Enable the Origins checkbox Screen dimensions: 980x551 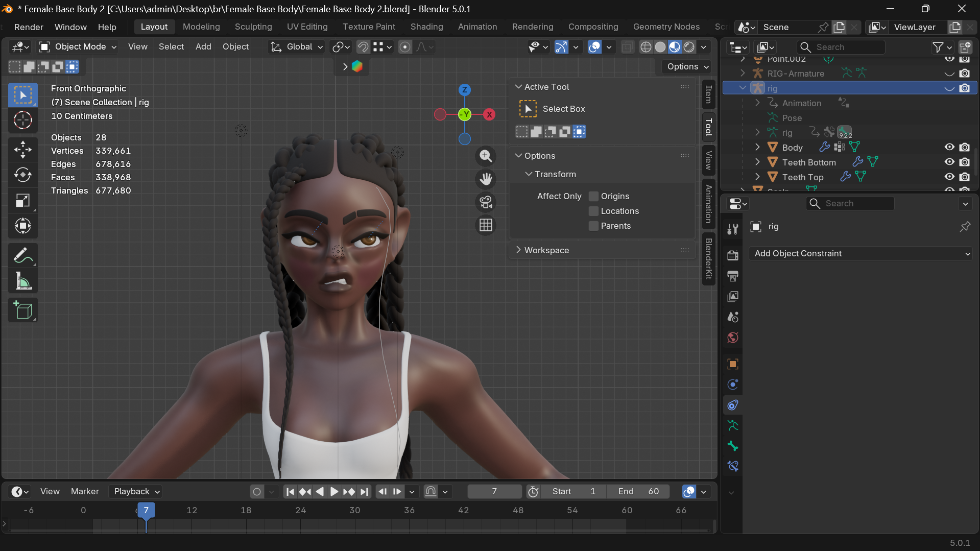coord(593,196)
